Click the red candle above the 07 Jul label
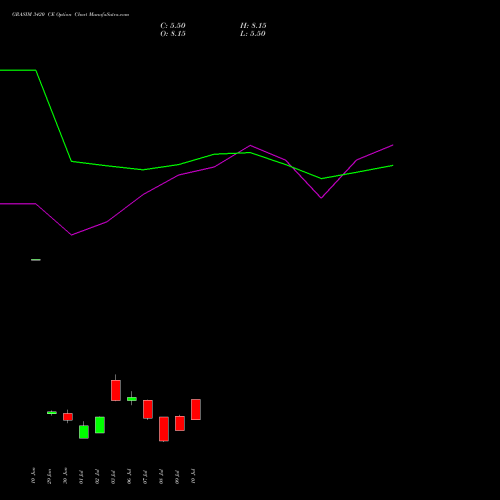 click(x=148, y=409)
